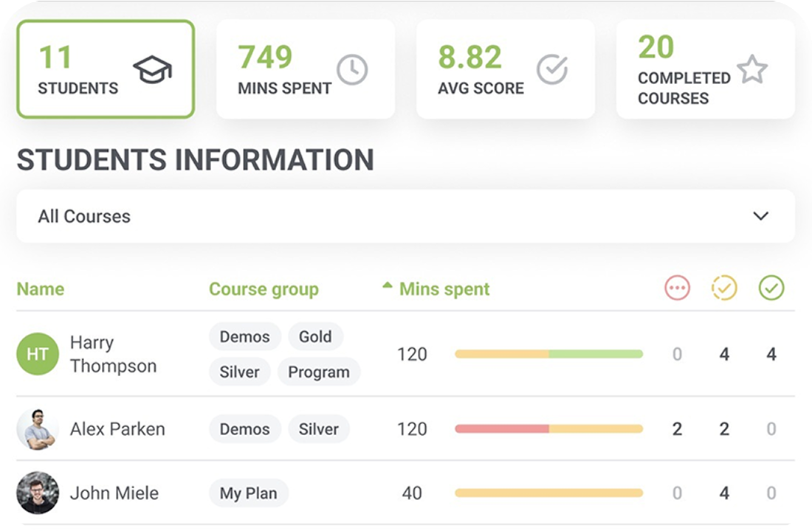Screen dimensions: 812x531
Task: Click the star icon on Completed Courses card
Action: coord(752,69)
